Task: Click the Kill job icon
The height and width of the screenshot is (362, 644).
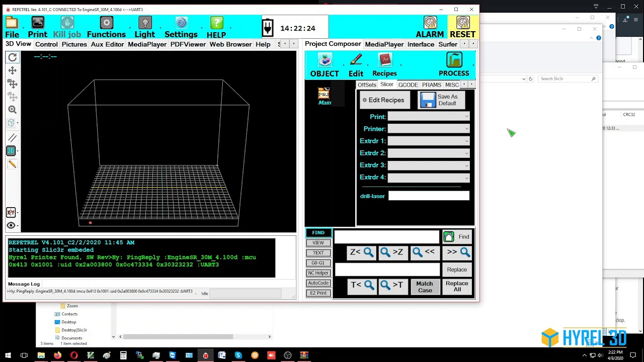Action: coord(67,23)
